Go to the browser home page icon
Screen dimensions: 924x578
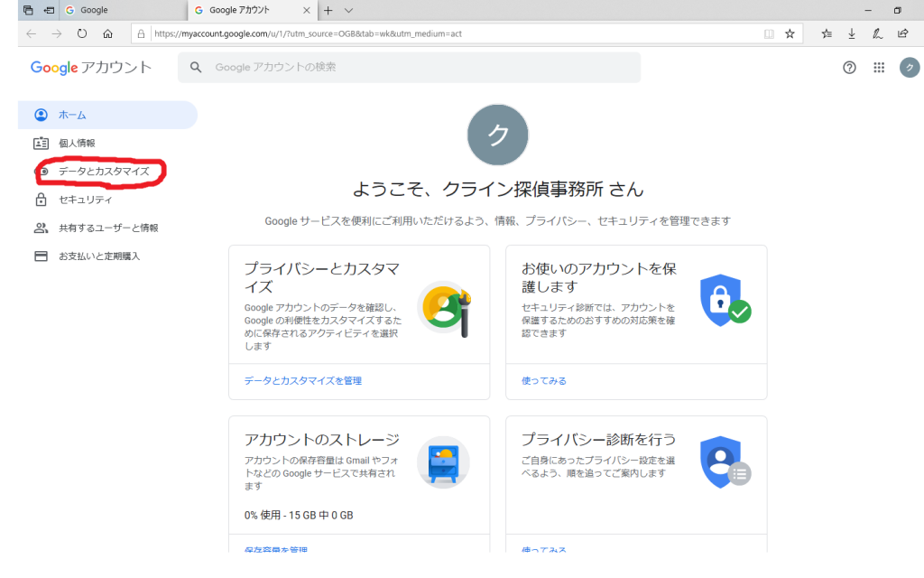(107, 33)
